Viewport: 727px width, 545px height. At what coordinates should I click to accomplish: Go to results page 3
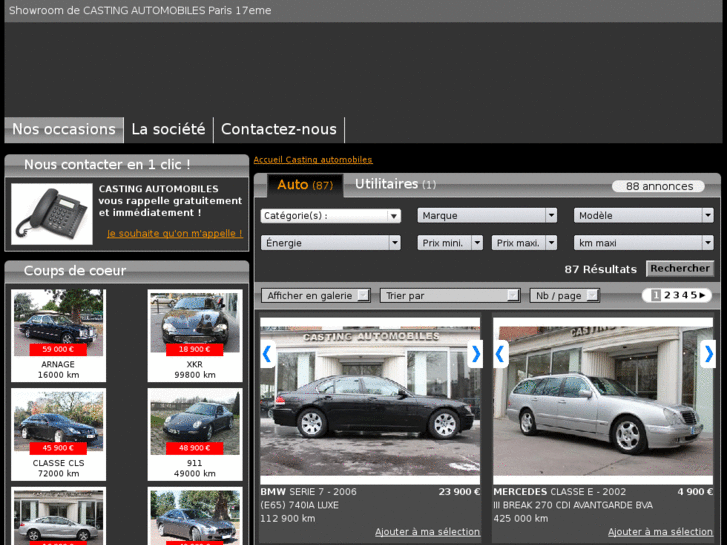[x=676, y=295]
